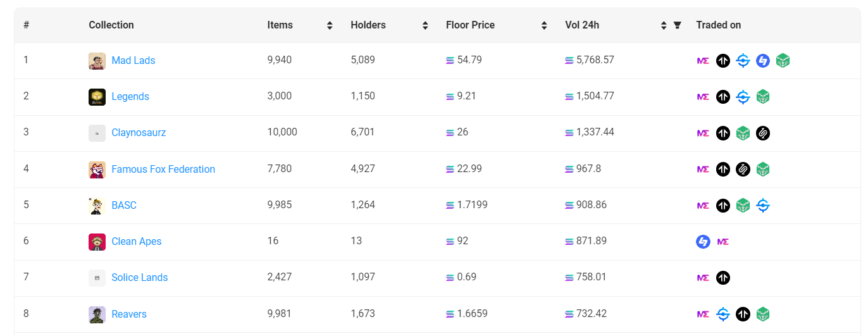
Task: Sort table by Floor Price column arrows
Action: pyautogui.click(x=544, y=25)
